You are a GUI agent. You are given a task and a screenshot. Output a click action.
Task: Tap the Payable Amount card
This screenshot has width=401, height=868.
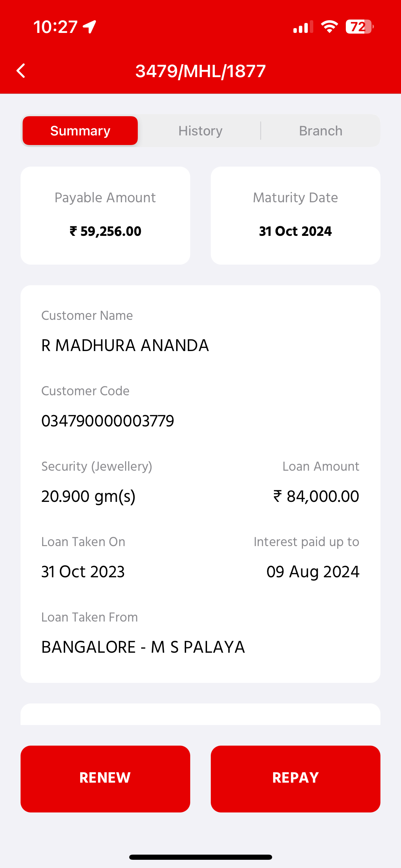(x=105, y=215)
